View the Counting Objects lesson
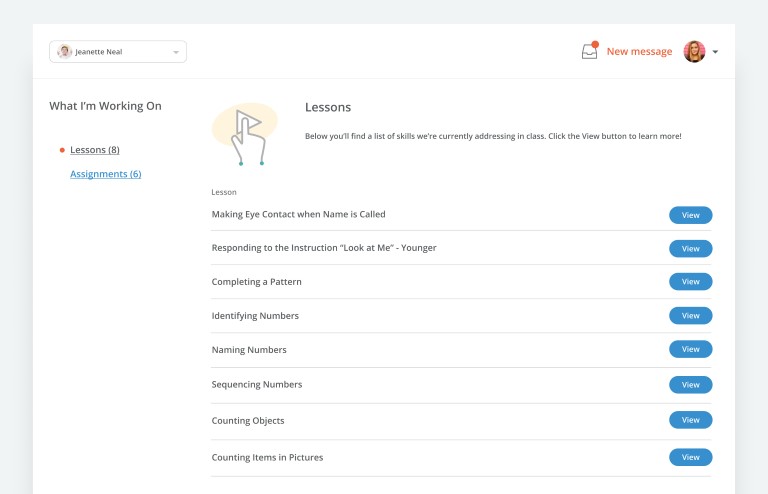Image resolution: width=768 pixels, height=494 pixels. (691, 420)
